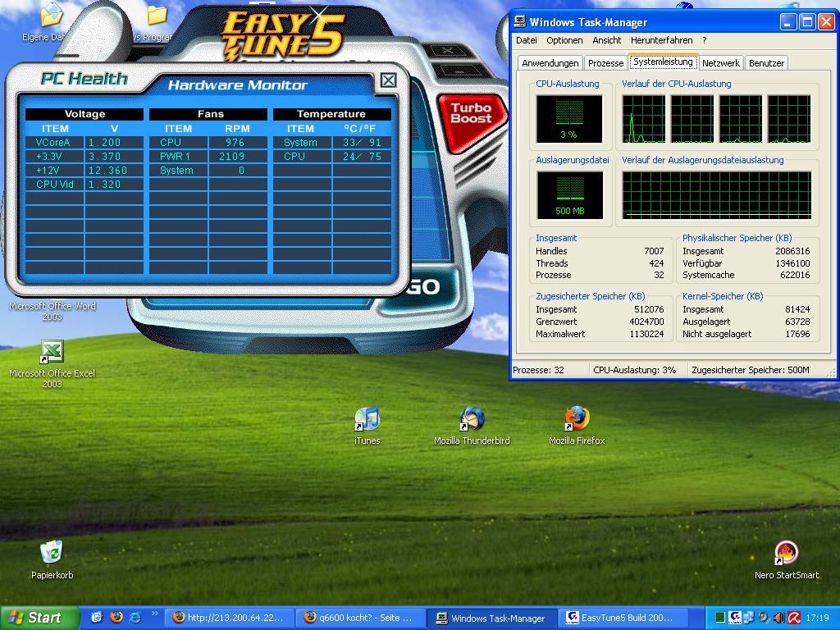
Task: Select the Nero StartSmart desktop icon
Action: coord(787,553)
